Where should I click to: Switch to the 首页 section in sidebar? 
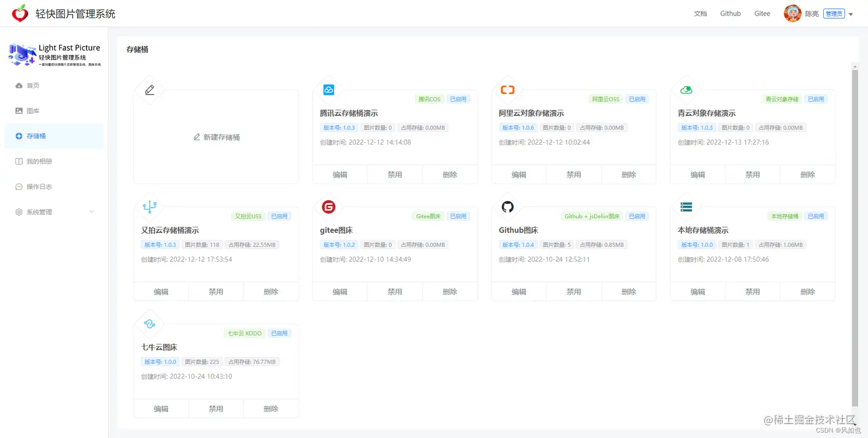(33, 85)
